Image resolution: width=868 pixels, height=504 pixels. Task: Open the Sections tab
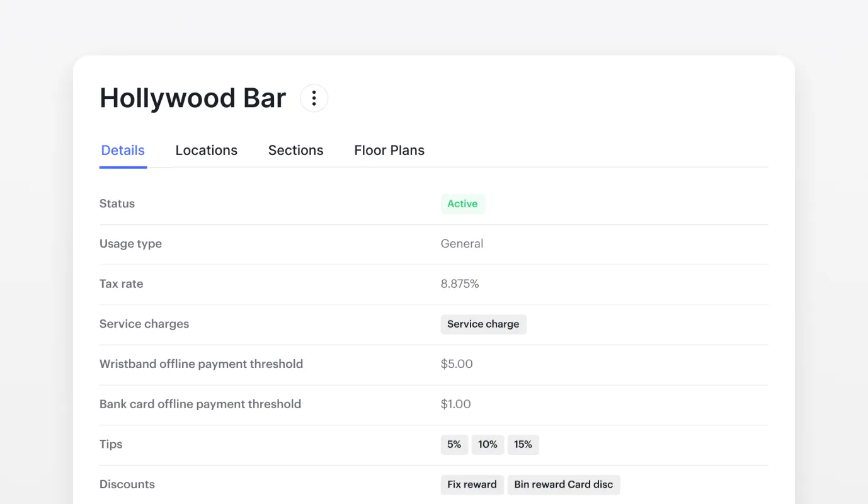296,151
